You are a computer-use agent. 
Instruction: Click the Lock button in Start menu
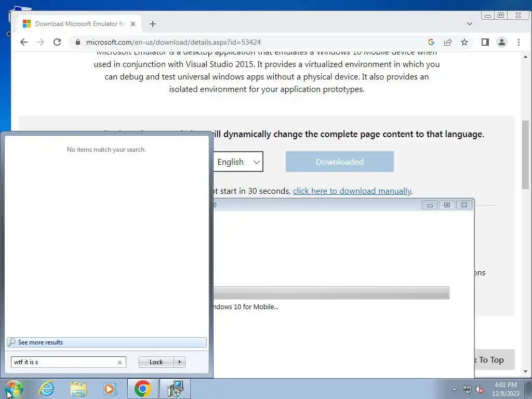156,362
